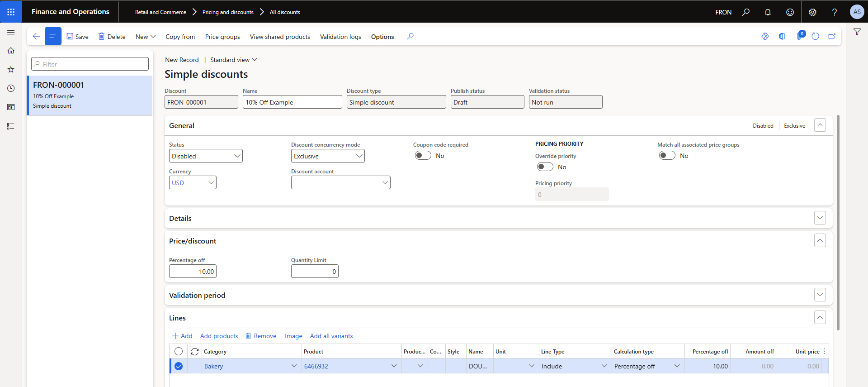Open the Status dropdown

click(206, 156)
